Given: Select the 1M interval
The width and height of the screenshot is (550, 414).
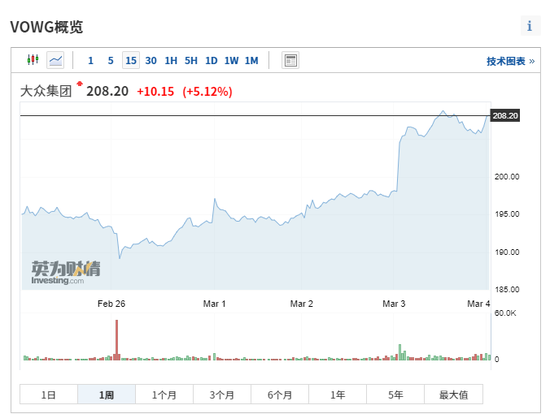Looking at the screenshot, I should click(x=251, y=61).
